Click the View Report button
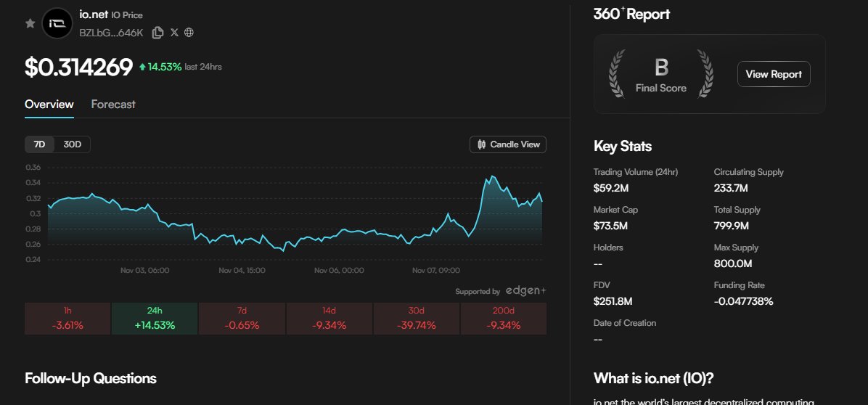Screen dimensions: 868x405 click(x=774, y=74)
